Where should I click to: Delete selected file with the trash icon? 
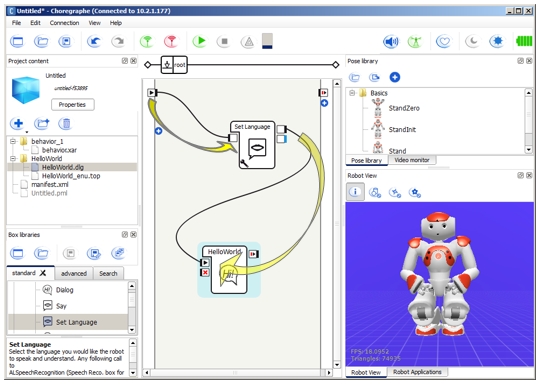coord(66,124)
